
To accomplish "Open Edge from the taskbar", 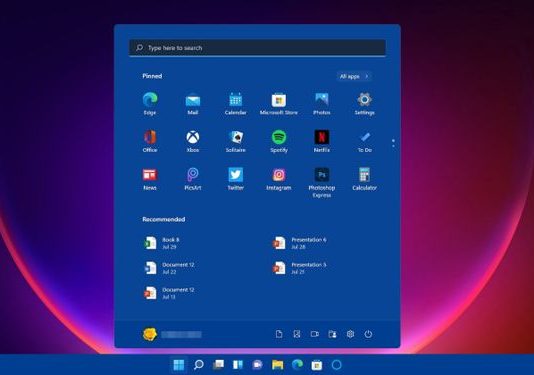I will pos(297,365).
